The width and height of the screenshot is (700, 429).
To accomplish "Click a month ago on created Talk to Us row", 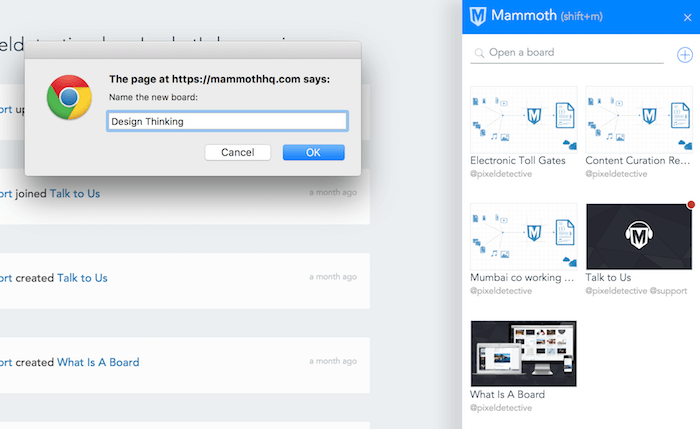I will click(333, 277).
